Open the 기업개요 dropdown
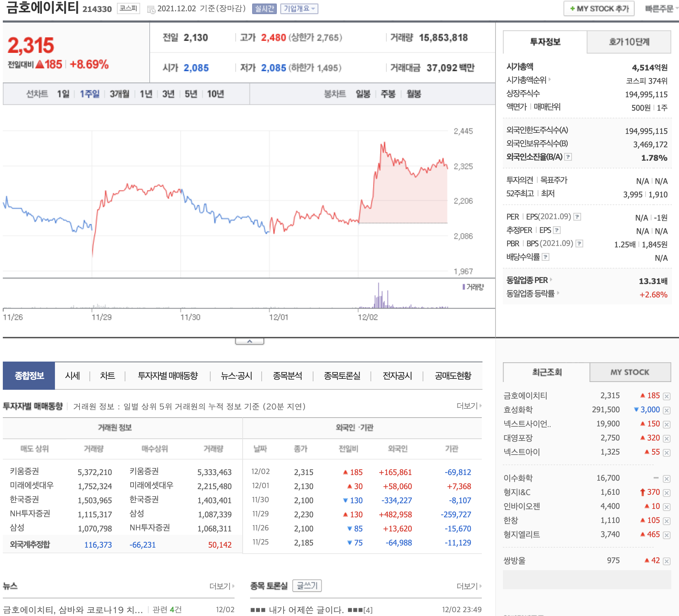The image size is (679, 616). coord(299,9)
